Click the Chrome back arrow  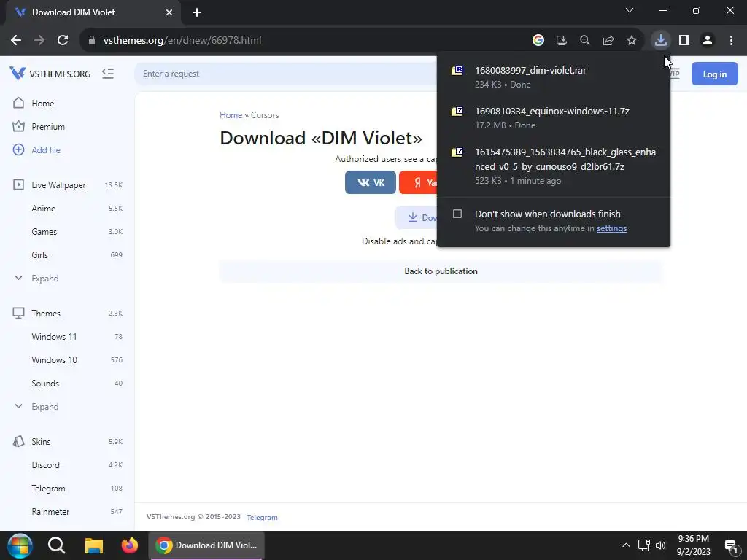click(x=16, y=41)
